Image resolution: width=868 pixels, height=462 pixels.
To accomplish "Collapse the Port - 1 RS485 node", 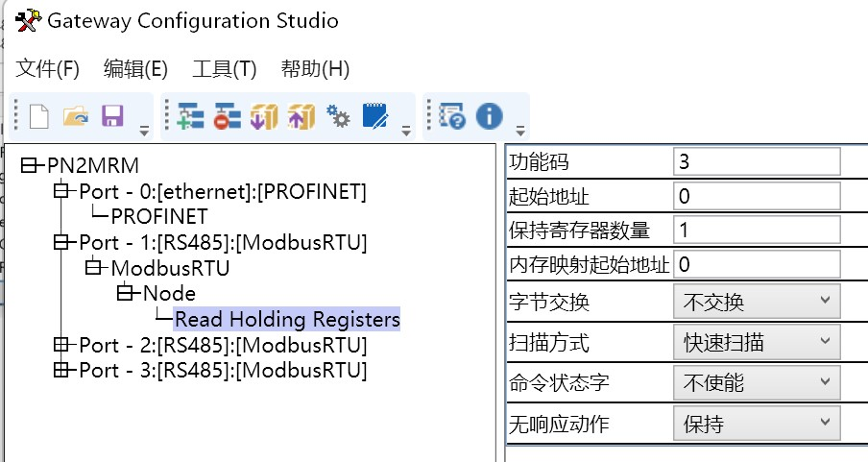I will coord(60,242).
